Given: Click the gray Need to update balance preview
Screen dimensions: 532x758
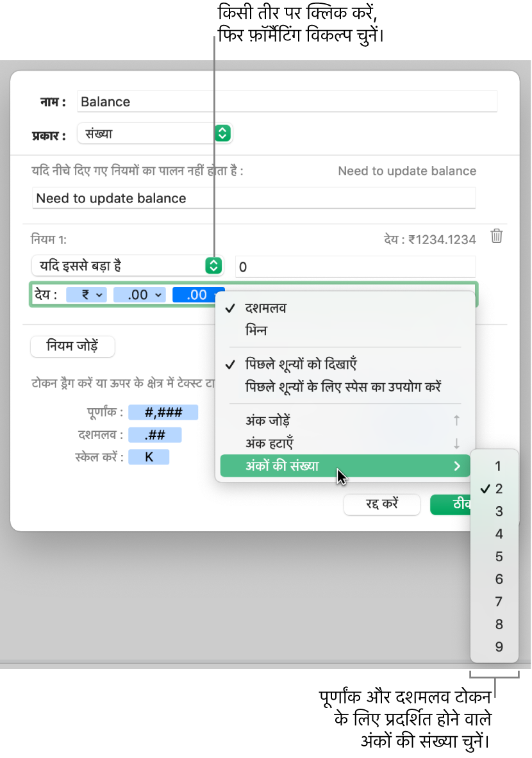Looking at the screenshot, I should pyautogui.click(x=407, y=170).
